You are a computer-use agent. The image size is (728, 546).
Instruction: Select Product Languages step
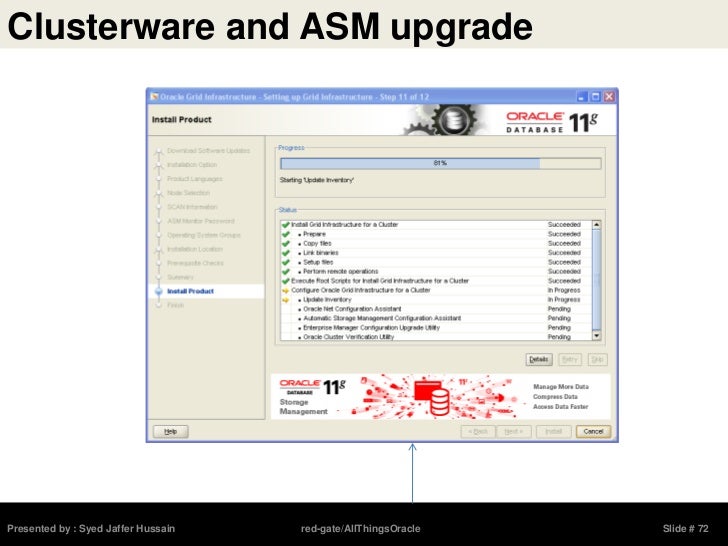click(195, 179)
